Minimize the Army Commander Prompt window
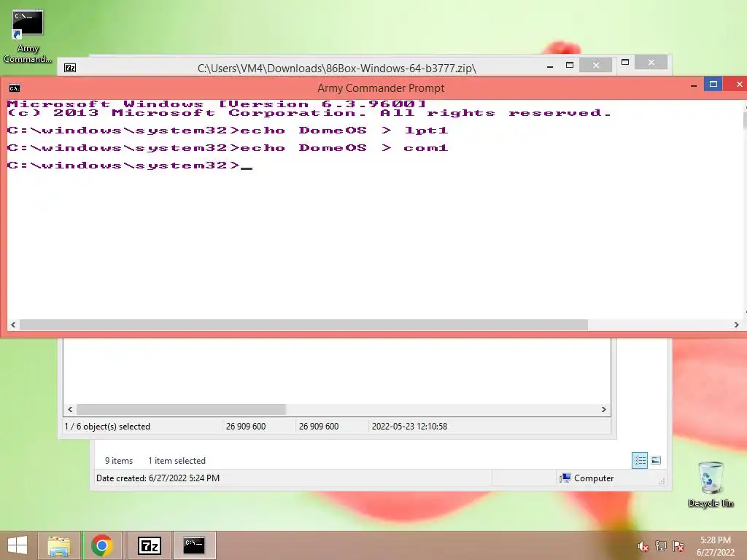This screenshot has height=560, width=747. point(694,86)
